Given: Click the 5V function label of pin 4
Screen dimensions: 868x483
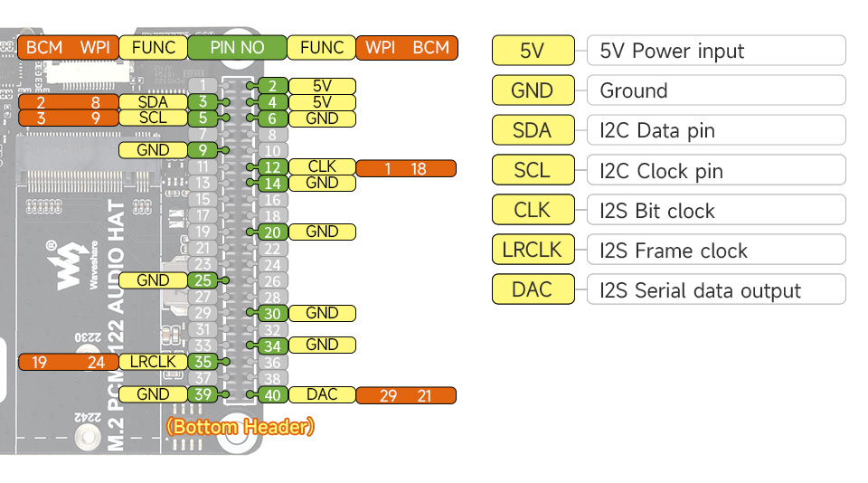Looking at the screenshot, I should coord(322,102).
